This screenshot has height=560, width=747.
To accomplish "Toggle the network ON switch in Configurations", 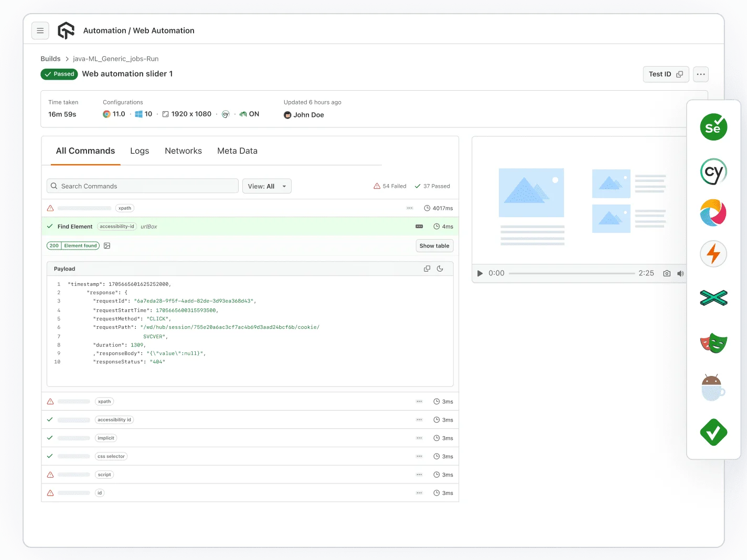I will 249,114.
